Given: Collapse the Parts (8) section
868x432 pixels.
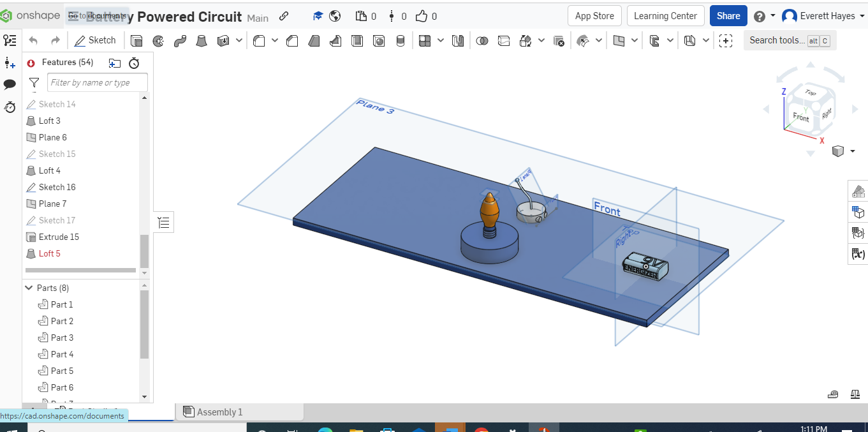Looking at the screenshot, I should tap(28, 288).
